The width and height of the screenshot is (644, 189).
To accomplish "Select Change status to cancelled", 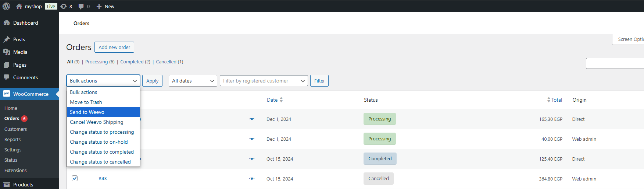I will tap(103, 162).
